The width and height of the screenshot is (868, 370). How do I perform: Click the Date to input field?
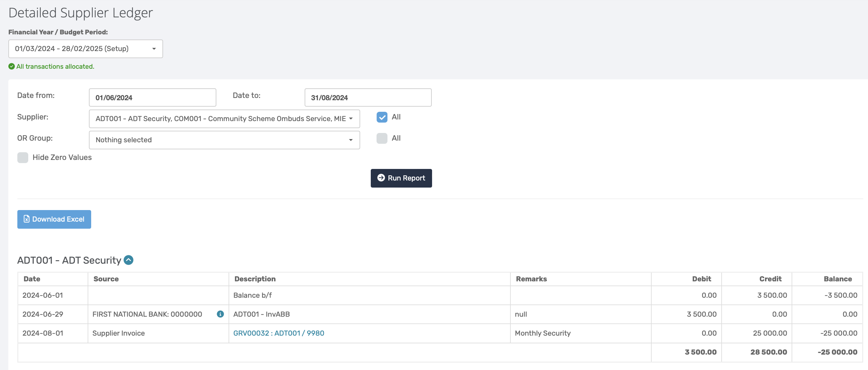368,97
